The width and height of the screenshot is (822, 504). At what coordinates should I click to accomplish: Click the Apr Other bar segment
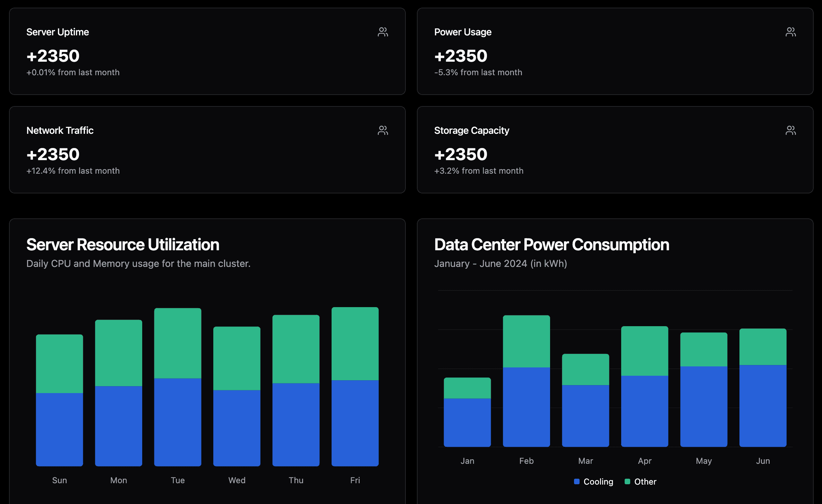(x=645, y=351)
